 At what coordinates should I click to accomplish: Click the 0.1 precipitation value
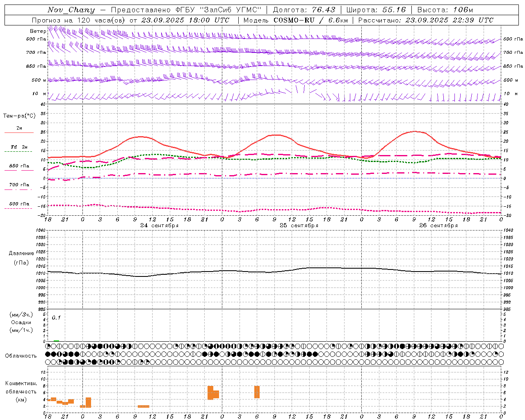coord(56,317)
